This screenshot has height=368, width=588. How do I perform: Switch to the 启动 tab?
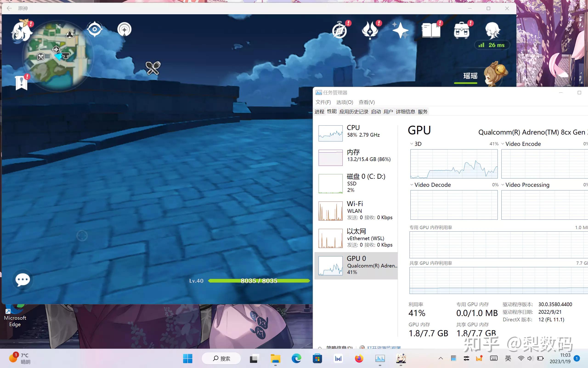pos(376,112)
